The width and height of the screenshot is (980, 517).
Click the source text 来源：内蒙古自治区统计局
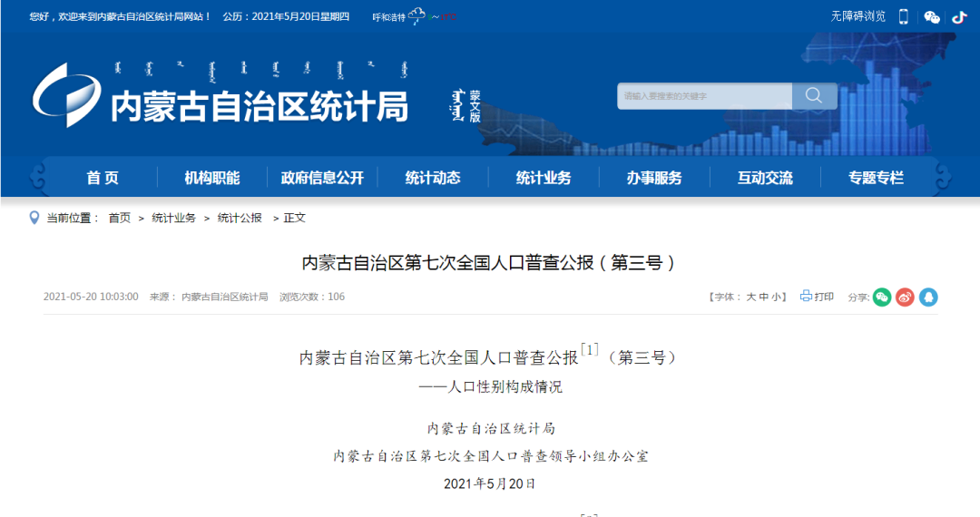point(209,297)
